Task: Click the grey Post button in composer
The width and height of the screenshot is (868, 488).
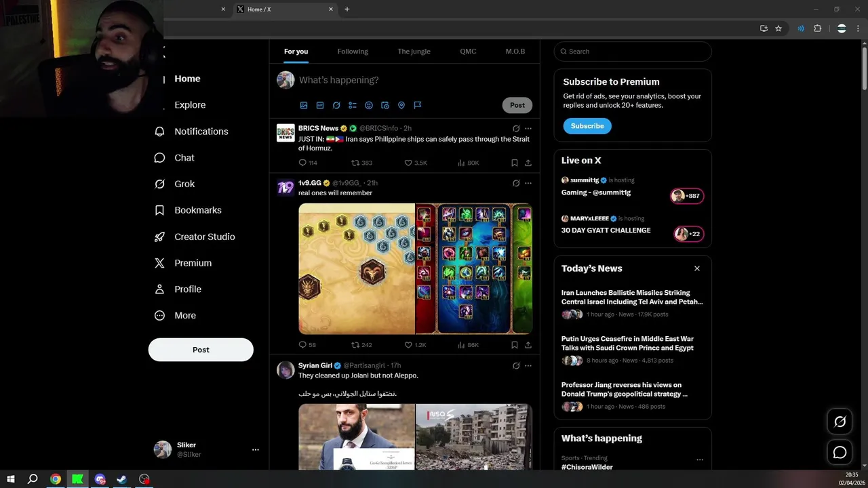Action: 517,105
